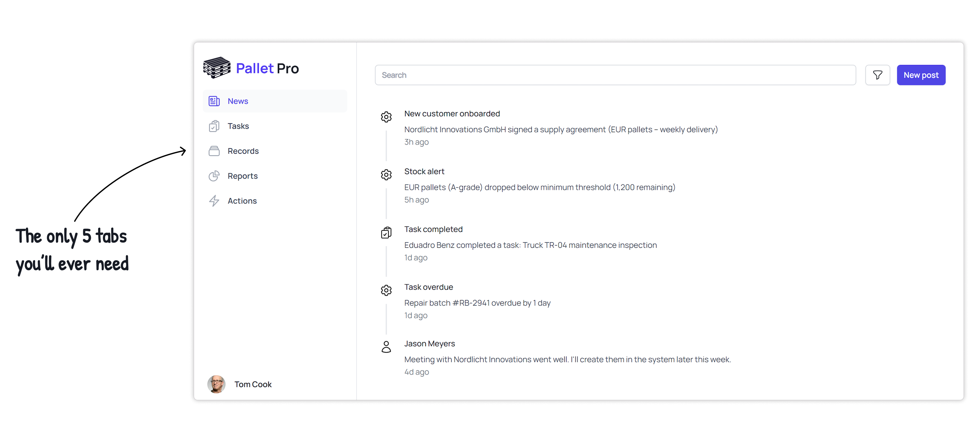980x442 pixels.
Task: Click the Reports pie chart icon
Action: click(214, 176)
